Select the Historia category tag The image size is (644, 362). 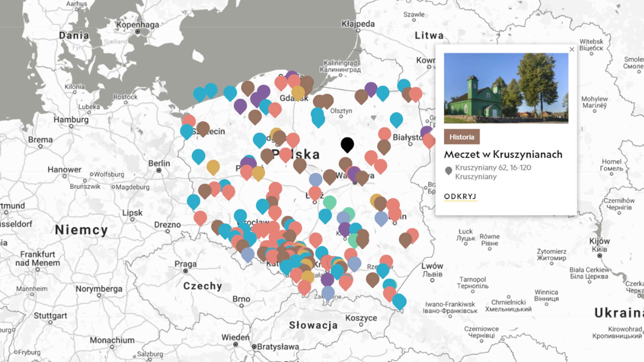coord(462,137)
